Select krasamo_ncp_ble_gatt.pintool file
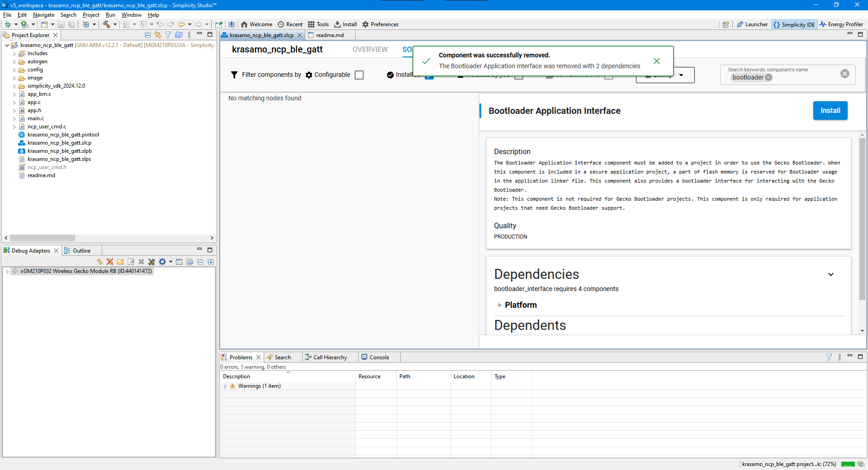Viewport: 868px width, 470px height. [63, 135]
